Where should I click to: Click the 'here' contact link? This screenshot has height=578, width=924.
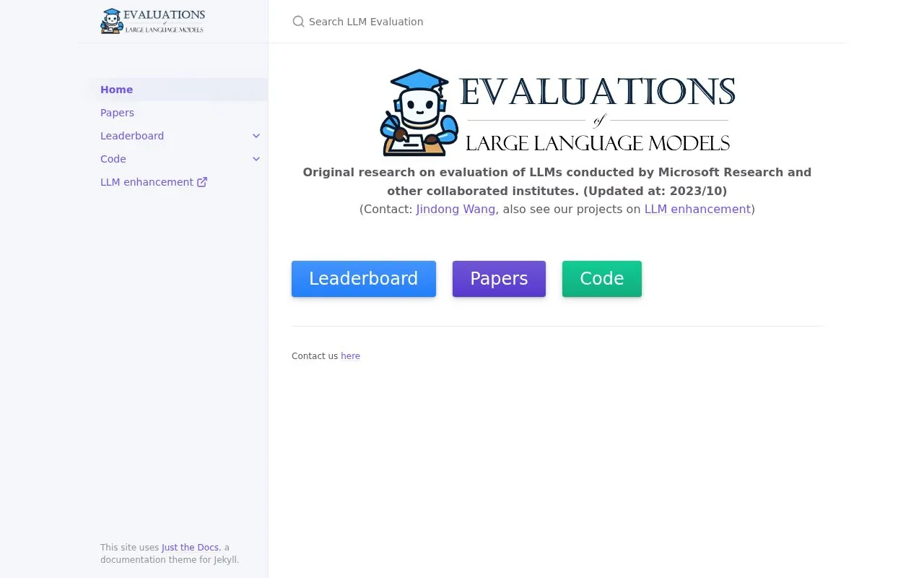(350, 356)
